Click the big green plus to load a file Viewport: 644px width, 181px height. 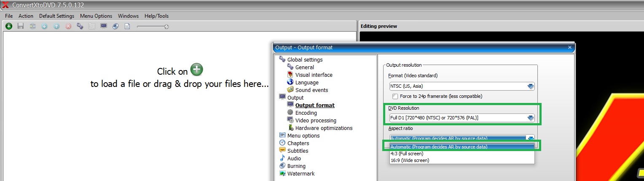196,70
